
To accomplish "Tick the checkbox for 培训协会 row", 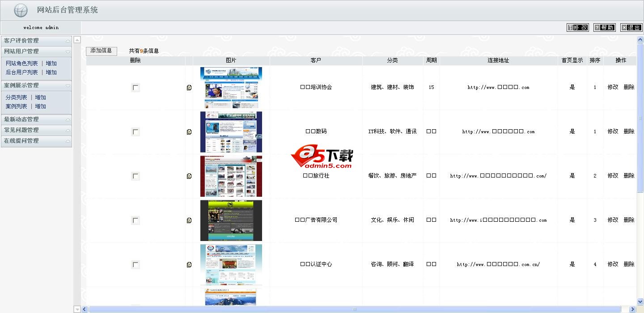I will (136, 88).
